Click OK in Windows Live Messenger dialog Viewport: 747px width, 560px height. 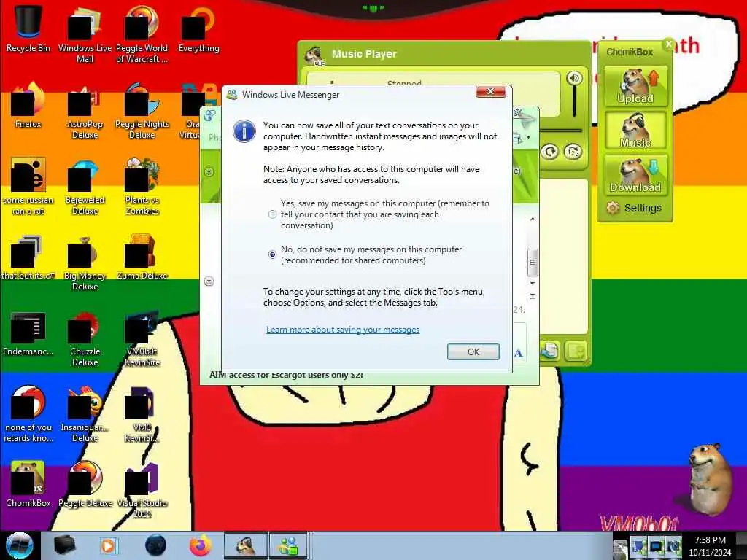473,352
